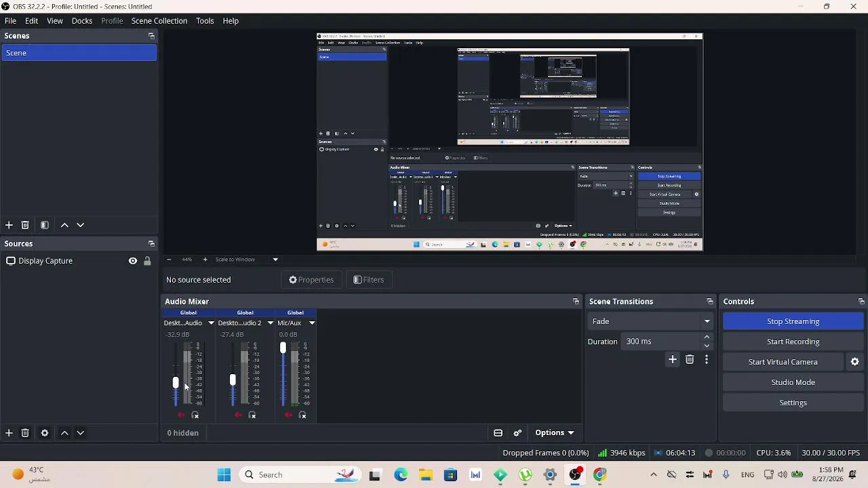
Task: Increase transition duration with up arrow
Action: (707, 338)
